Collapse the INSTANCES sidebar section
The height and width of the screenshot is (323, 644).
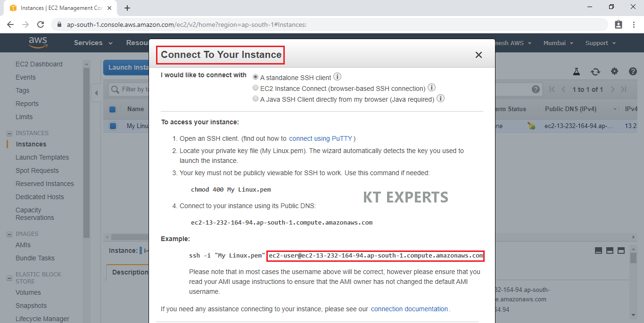tap(9, 133)
